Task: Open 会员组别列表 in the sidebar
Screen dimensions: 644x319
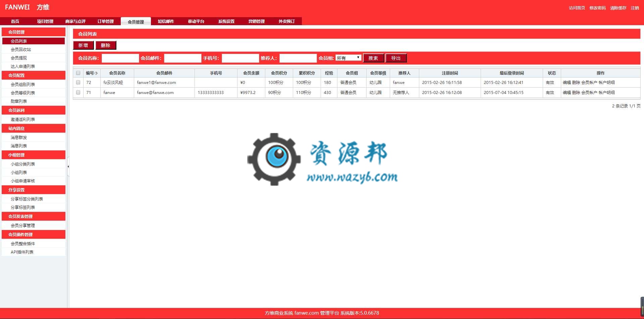Action: [x=34, y=84]
